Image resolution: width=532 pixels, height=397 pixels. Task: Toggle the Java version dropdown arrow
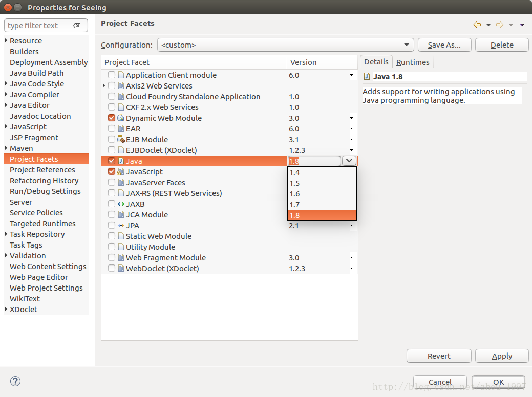[x=349, y=161]
